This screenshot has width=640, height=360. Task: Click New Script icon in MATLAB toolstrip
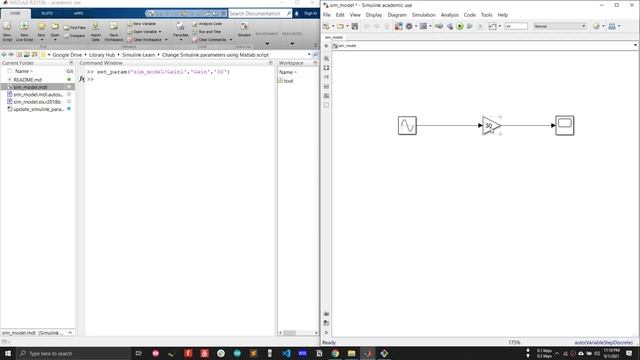pyautogui.click(x=7, y=31)
